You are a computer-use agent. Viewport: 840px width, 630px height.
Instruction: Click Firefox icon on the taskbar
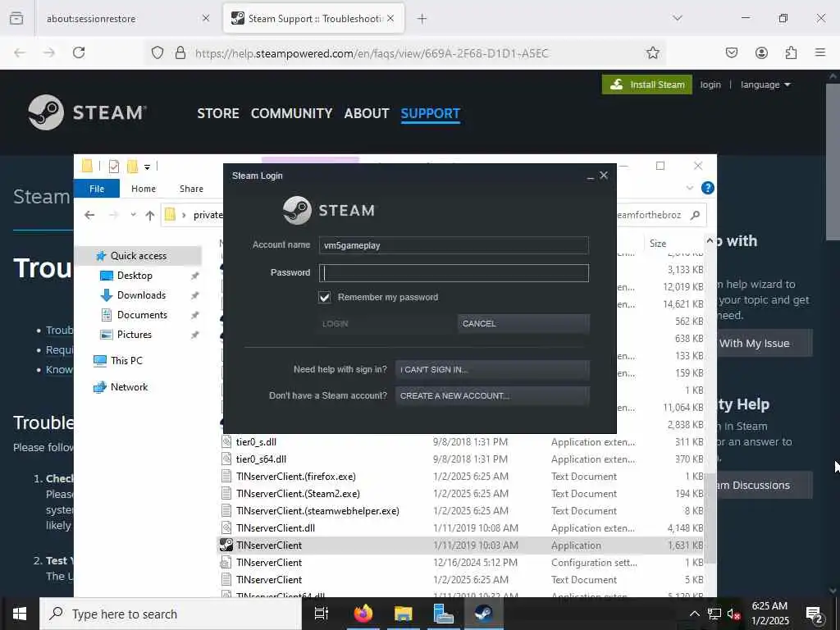point(363,614)
